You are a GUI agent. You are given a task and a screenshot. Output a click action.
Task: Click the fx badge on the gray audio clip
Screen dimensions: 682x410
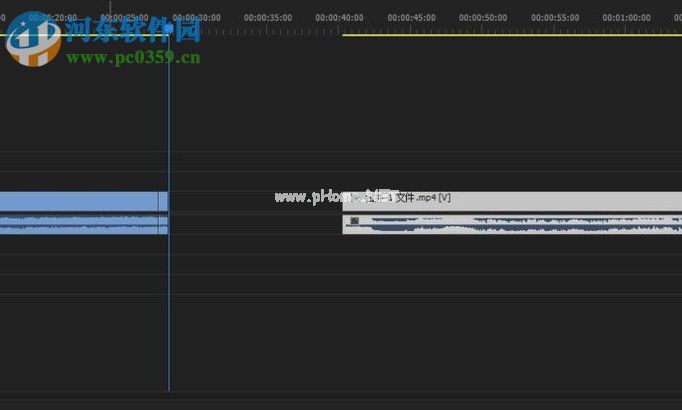pos(353,221)
